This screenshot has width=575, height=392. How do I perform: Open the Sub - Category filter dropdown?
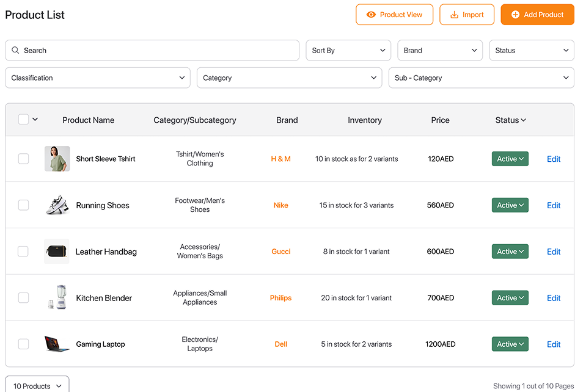(x=481, y=78)
